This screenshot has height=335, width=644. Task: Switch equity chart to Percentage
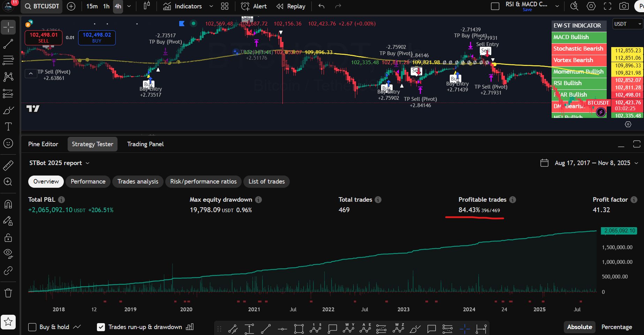pos(616,327)
